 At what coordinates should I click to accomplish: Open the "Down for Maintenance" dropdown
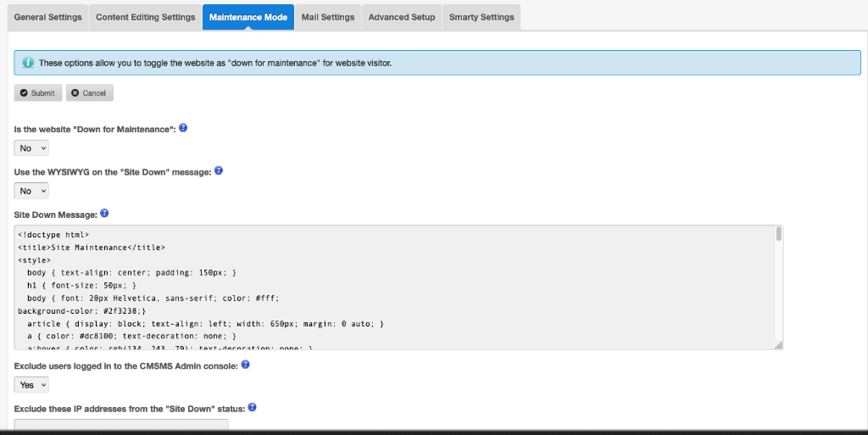[x=32, y=148]
